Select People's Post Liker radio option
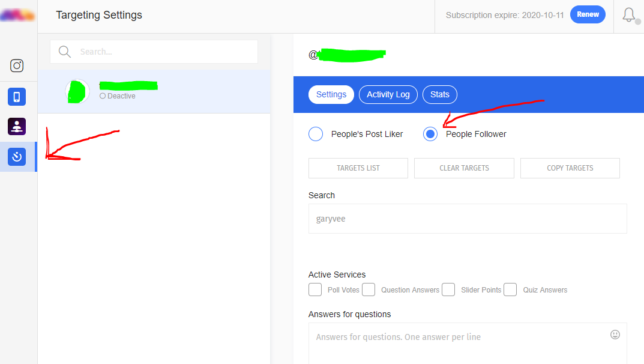Image resolution: width=644 pixels, height=364 pixels. pos(316,134)
